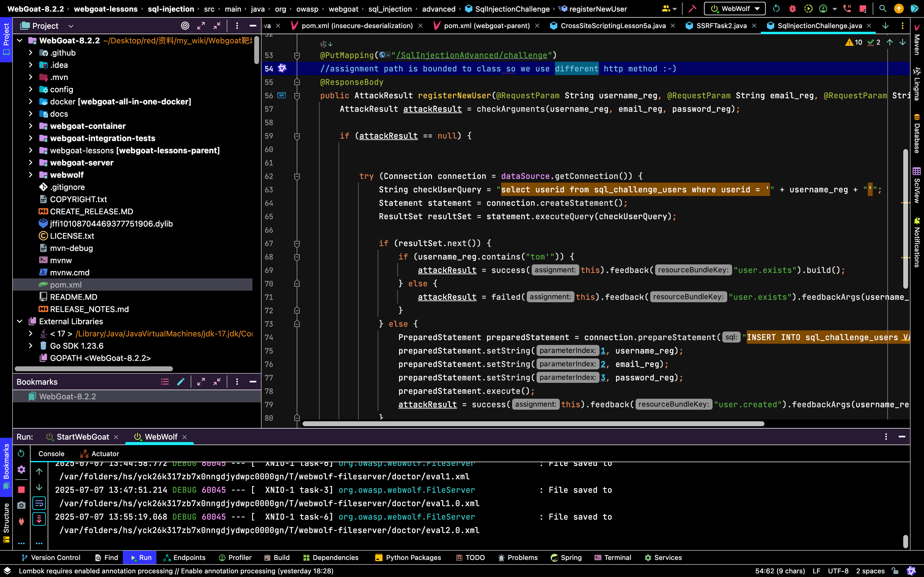Switch to SSRFTask2.java editor tab
The width and height of the screenshot is (924, 577).
721,26
